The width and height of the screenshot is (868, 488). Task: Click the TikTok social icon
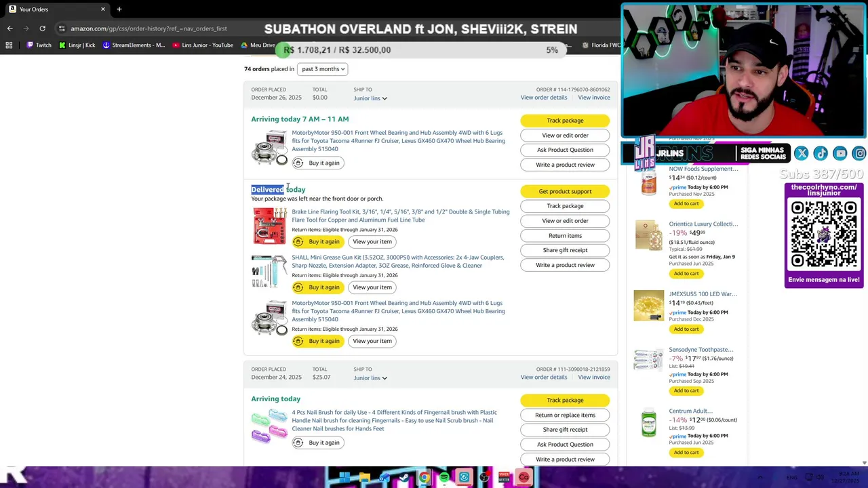tap(821, 154)
